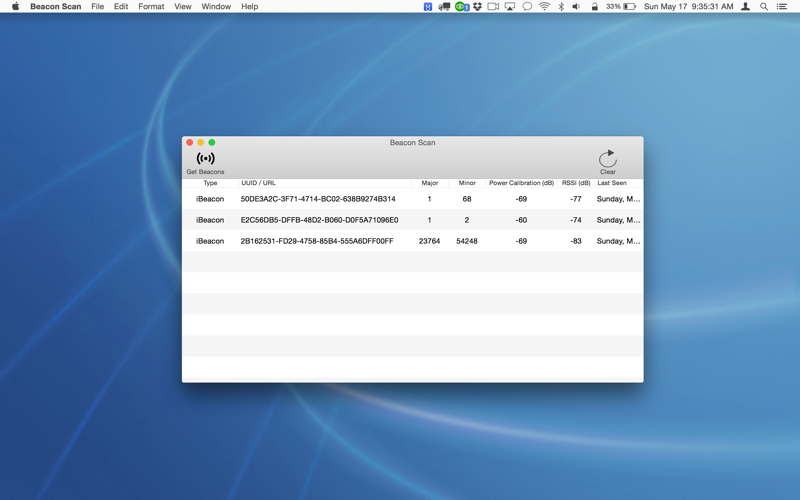800x500 pixels.
Task: Click the Bluetooth menu bar icon
Action: pos(561,7)
